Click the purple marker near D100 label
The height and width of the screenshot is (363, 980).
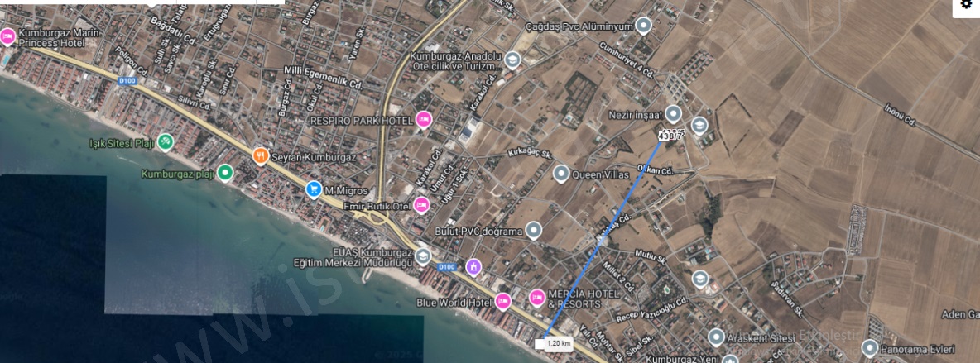point(473,267)
